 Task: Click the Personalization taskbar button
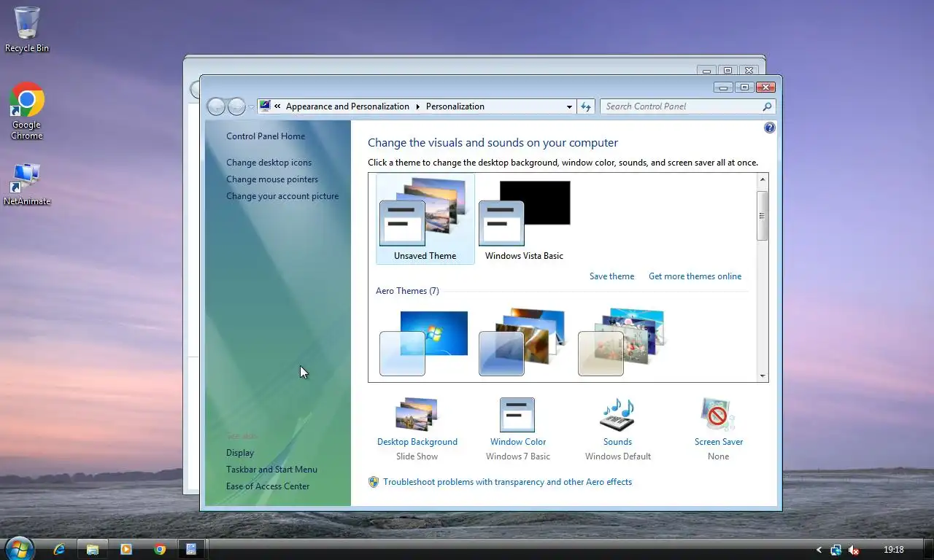(x=191, y=549)
